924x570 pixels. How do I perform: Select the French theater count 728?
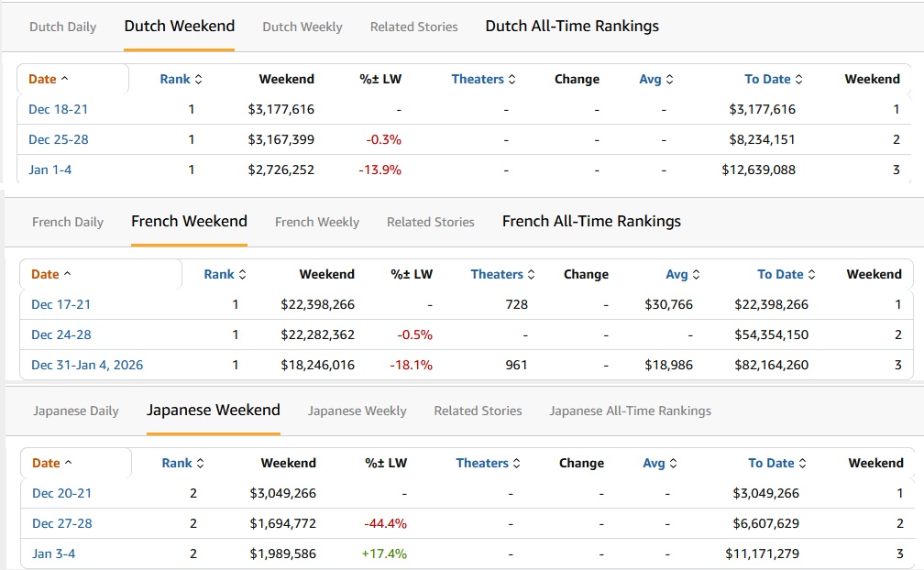click(x=516, y=305)
